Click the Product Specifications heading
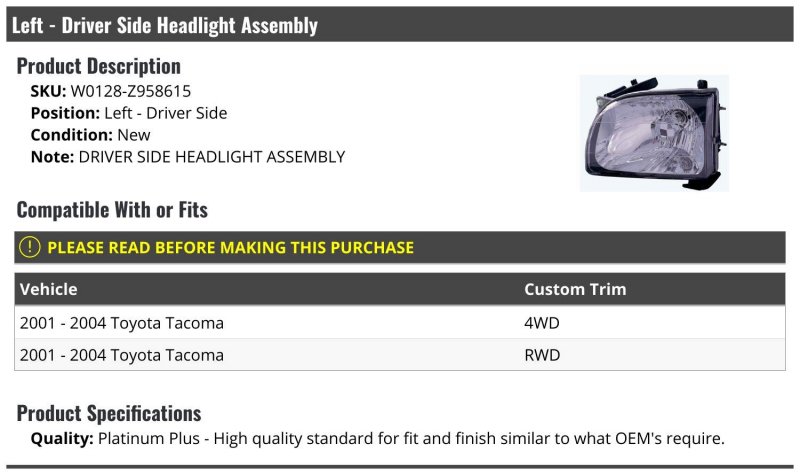 click(x=109, y=413)
